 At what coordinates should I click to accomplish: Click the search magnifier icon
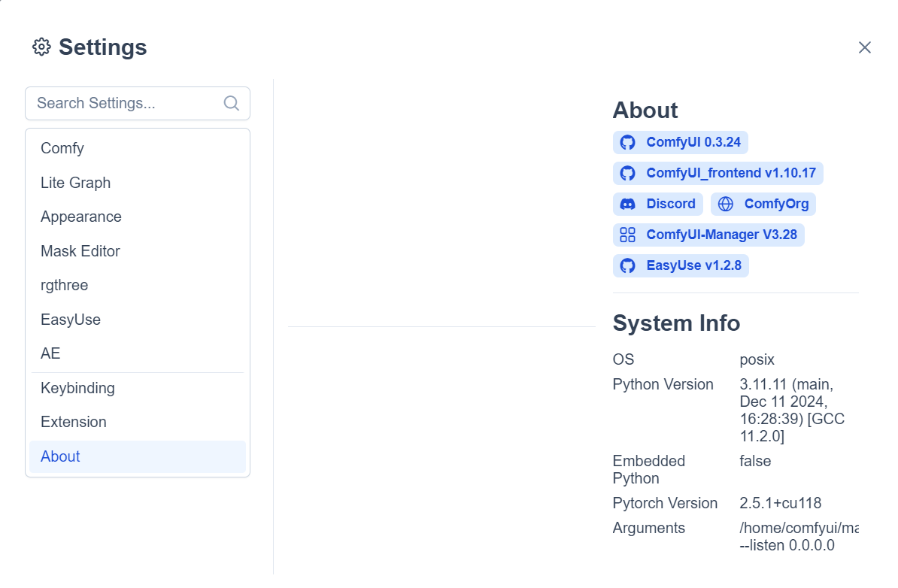click(232, 103)
